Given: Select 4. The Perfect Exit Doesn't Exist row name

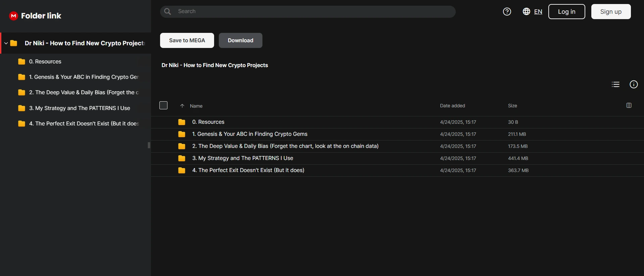Looking at the screenshot, I should pyautogui.click(x=248, y=170).
